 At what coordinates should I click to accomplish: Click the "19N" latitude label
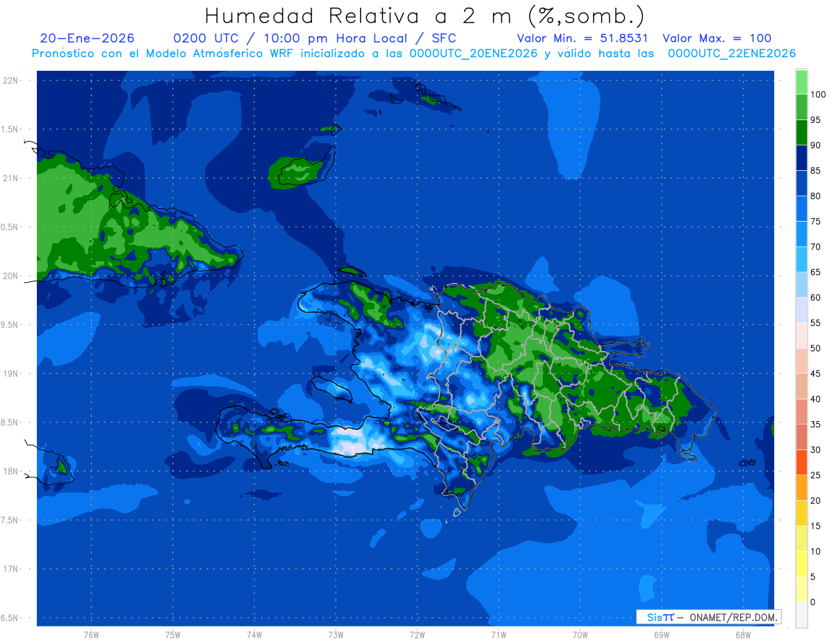[x=10, y=373]
